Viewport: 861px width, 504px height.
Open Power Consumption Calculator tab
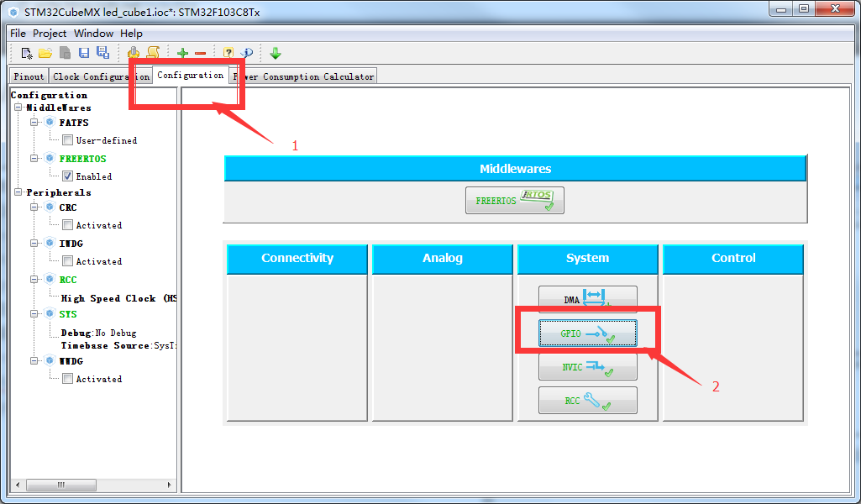click(x=304, y=76)
